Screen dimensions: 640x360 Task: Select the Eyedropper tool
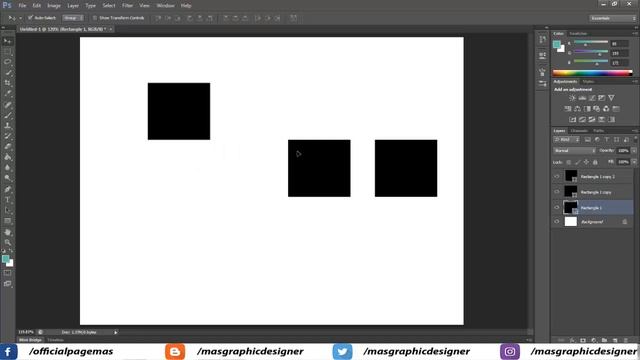point(7,94)
